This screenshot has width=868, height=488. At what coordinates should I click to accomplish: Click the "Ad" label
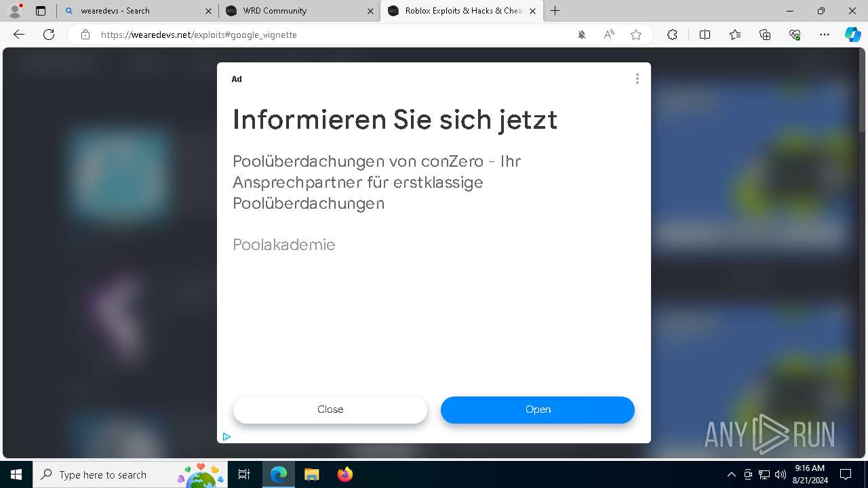(237, 79)
